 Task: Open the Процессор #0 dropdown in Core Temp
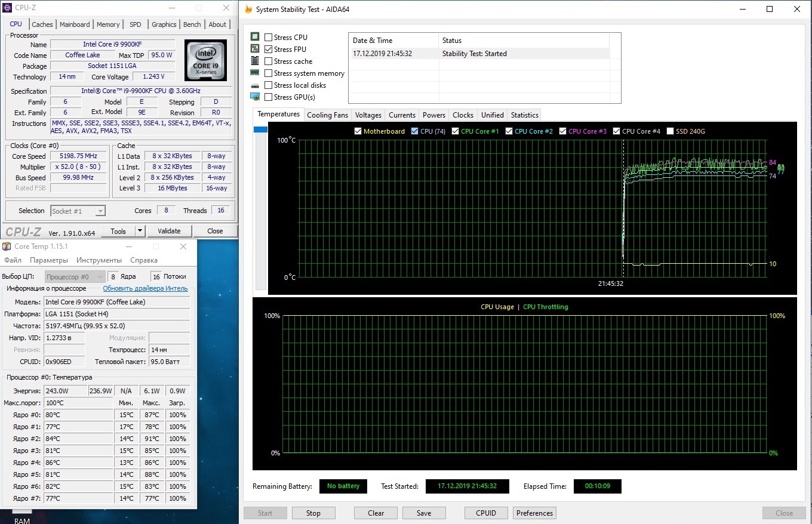coord(75,277)
